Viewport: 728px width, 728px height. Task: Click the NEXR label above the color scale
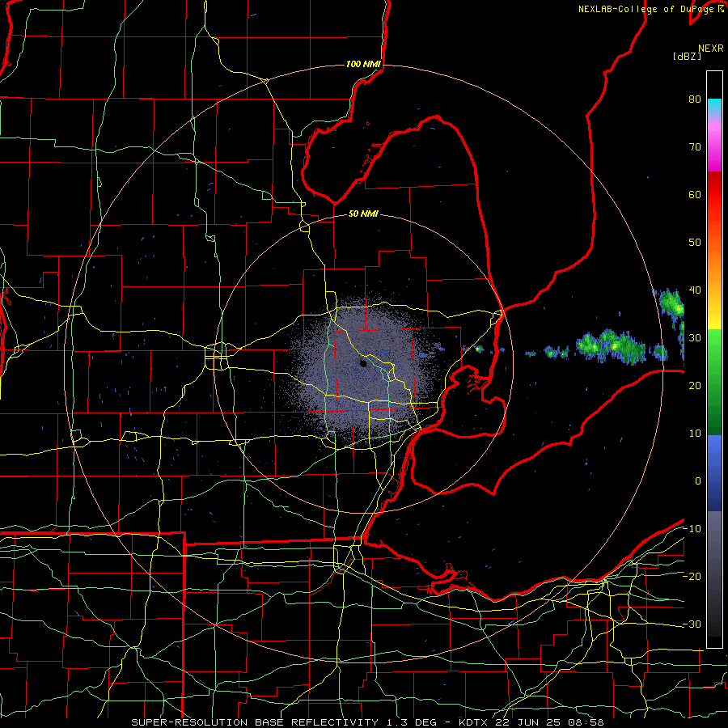pos(710,49)
